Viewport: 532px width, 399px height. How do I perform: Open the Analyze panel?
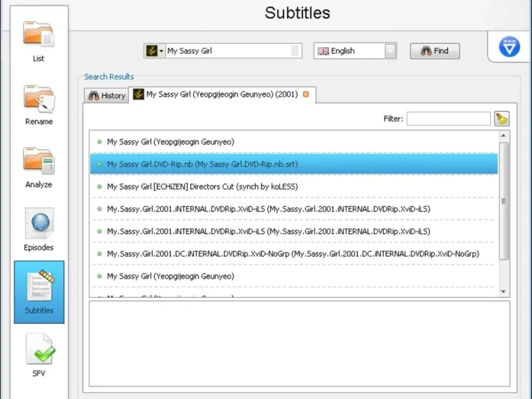(x=39, y=168)
